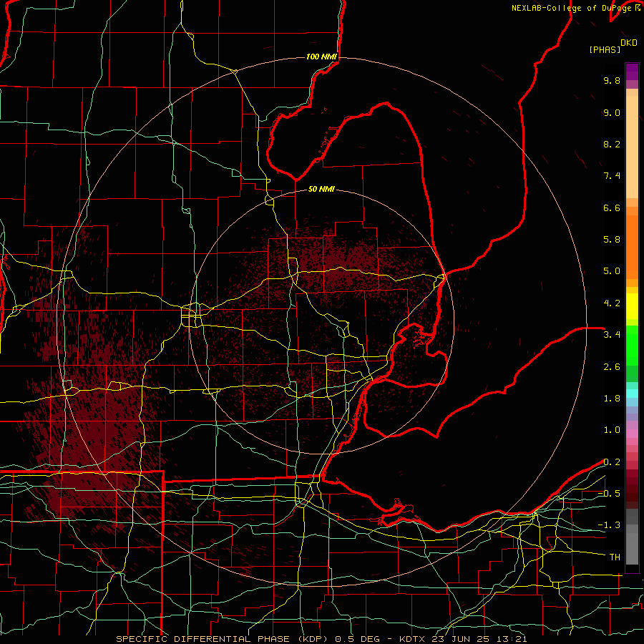Select the 1.8 value on color scale
The width and height of the screenshot is (644, 644).
[612, 399]
